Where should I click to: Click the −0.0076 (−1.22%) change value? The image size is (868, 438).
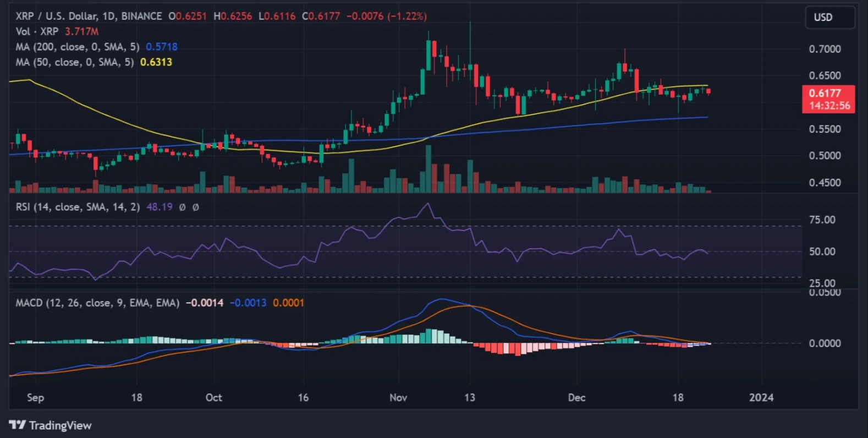(x=387, y=16)
